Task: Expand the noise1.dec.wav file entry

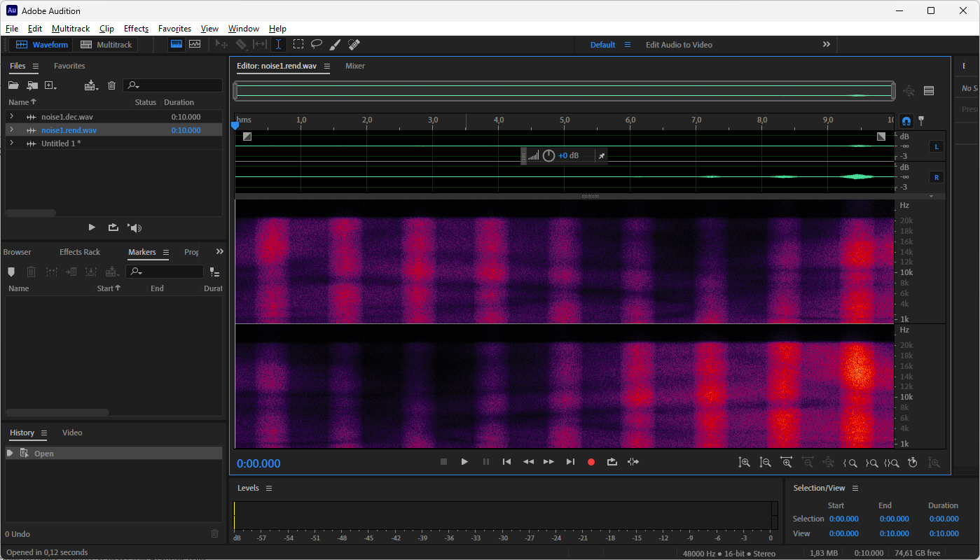Action: [11, 117]
